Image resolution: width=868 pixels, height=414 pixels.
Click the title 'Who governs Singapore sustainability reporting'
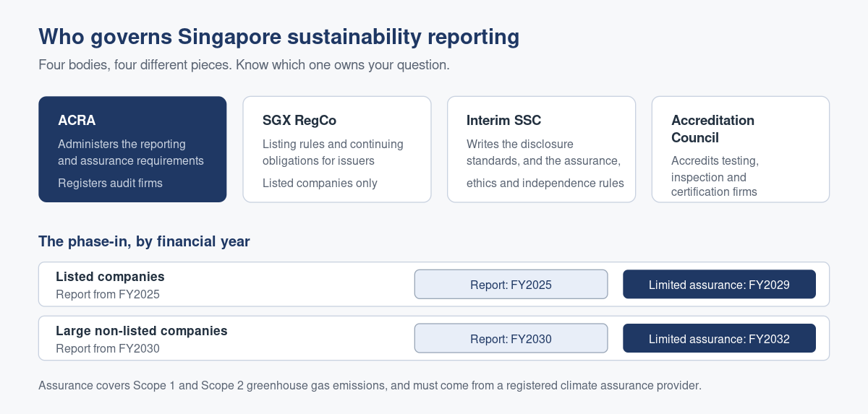tap(279, 37)
